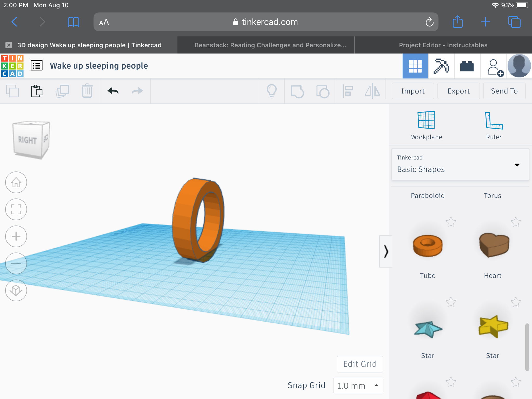Rename design title Wake up sleeping people
The height and width of the screenshot is (399, 532).
[x=99, y=66]
